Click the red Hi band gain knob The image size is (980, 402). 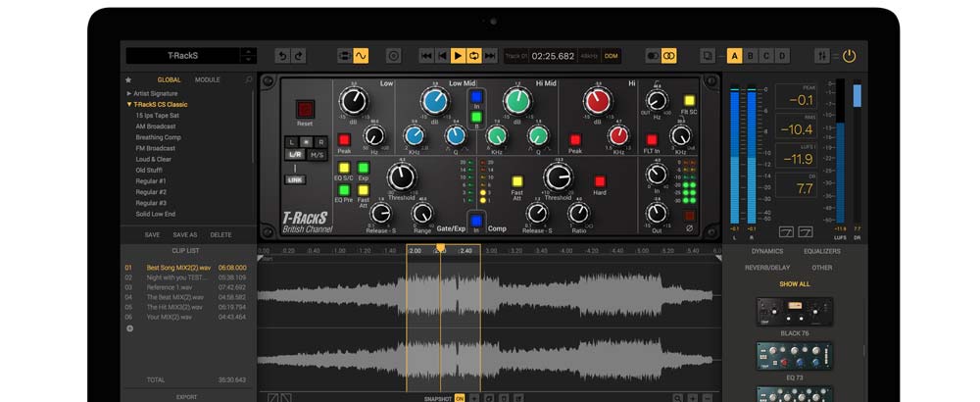pos(598,101)
